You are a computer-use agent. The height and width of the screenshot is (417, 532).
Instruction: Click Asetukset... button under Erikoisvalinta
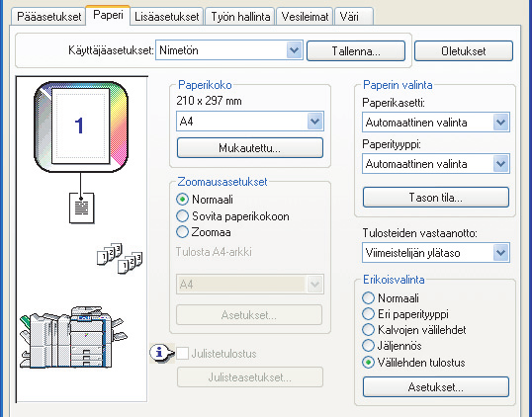click(436, 386)
